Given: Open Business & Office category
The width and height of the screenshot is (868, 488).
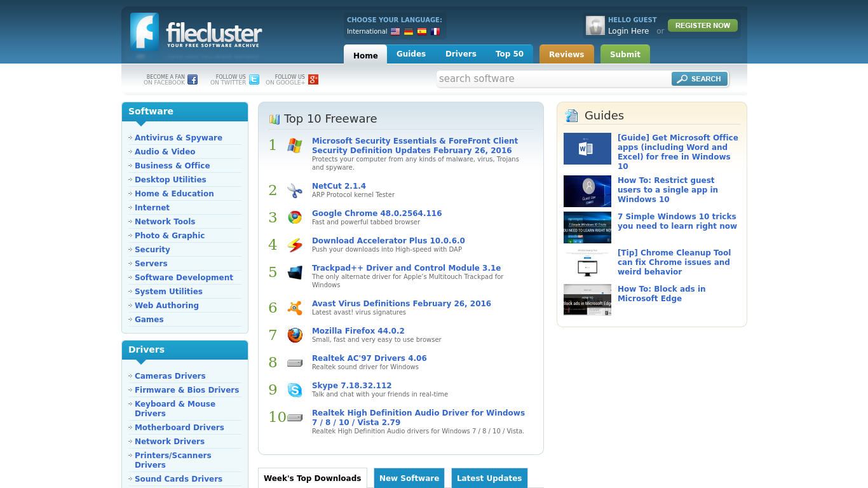Looking at the screenshot, I should (x=172, y=166).
